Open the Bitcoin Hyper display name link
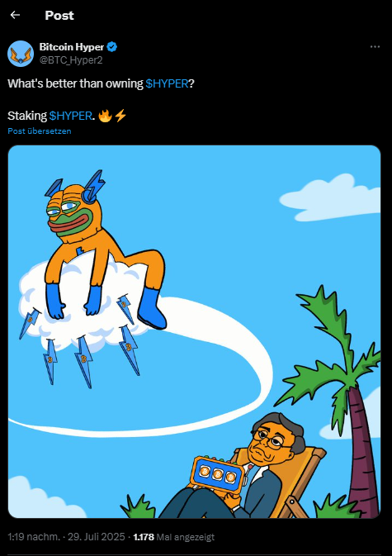The width and height of the screenshot is (392, 556). tap(71, 47)
